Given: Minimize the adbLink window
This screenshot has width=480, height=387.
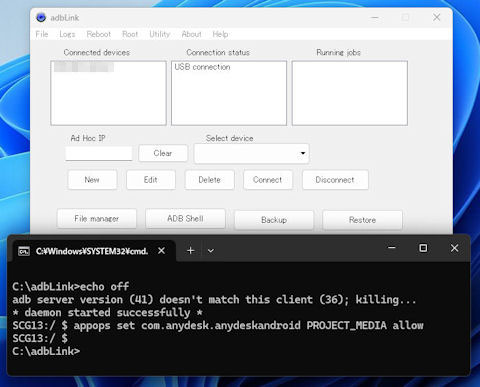Looking at the screenshot, I should click(x=375, y=17).
